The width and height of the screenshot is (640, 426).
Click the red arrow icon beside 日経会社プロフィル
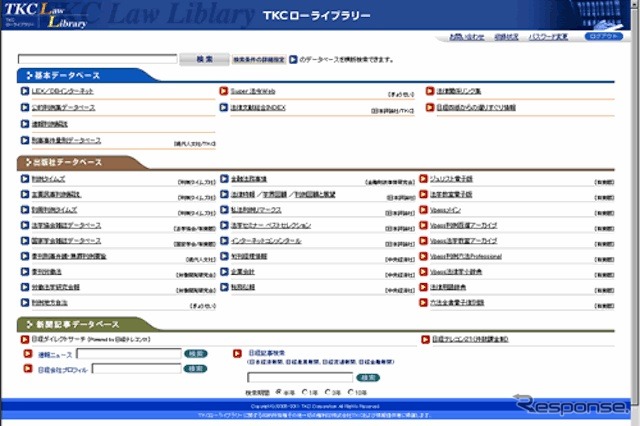click(28, 369)
